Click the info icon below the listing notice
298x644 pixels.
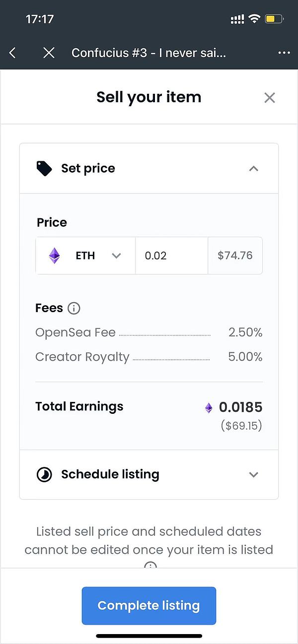(150, 565)
